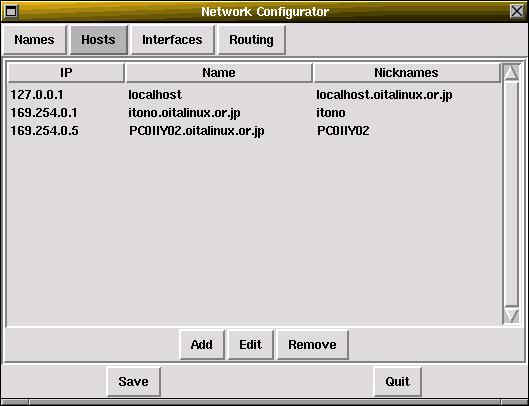The height and width of the screenshot is (406, 529).
Task: Open the window menu icon in title bar
Action: 11,11
